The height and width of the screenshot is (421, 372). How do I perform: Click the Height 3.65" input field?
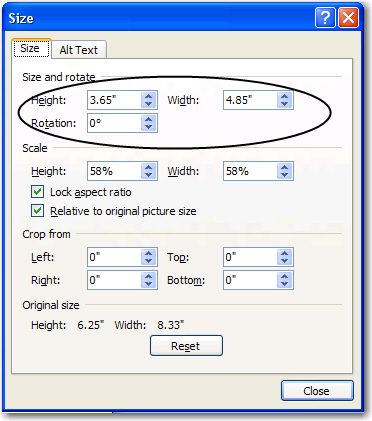point(114,100)
